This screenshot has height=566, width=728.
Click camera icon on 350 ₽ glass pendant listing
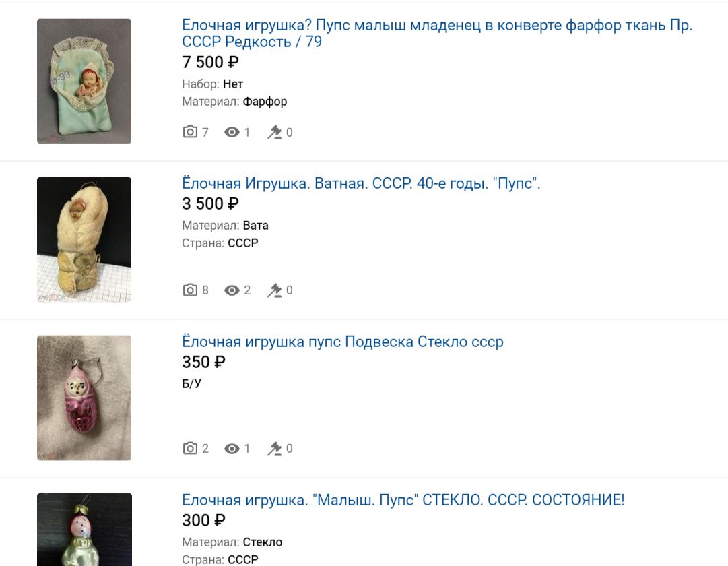[190, 449]
